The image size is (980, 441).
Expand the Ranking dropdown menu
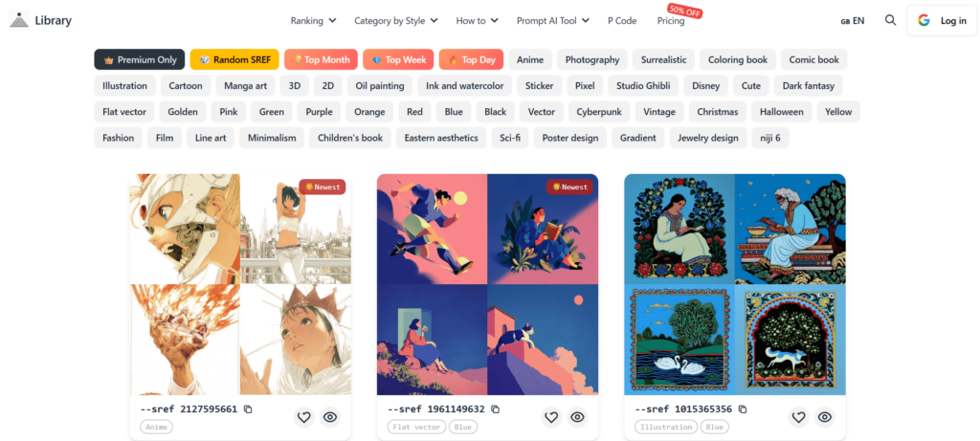[313, 21]
